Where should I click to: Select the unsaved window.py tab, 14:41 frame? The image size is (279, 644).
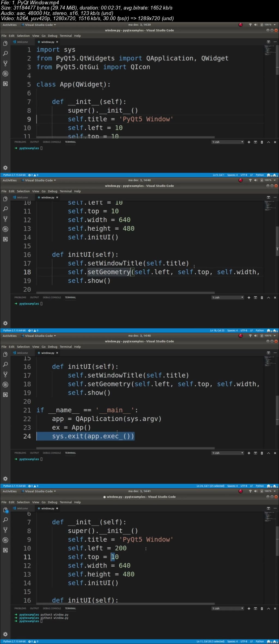point(48,508)
